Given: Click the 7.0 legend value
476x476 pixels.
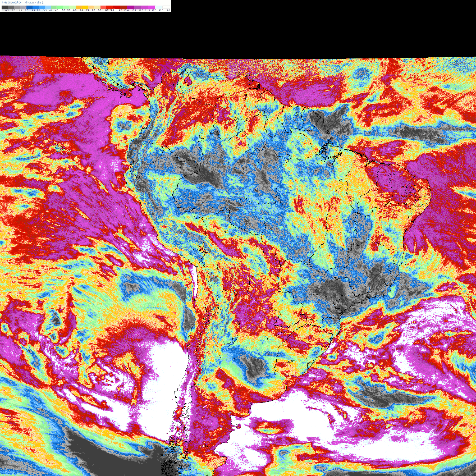Looking at the screenshot, I should [88, 10].
